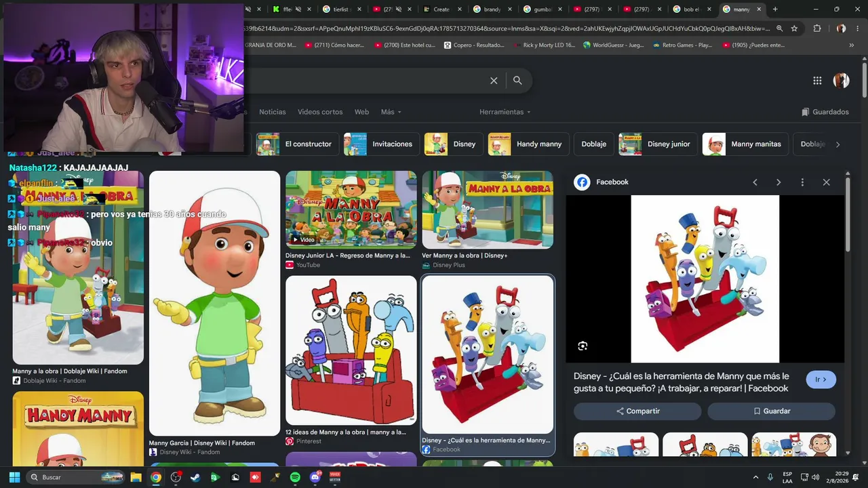Switch to Videos cortos tab
The width and height of the screenshot is (868, 488).
[x=320, y=112]
